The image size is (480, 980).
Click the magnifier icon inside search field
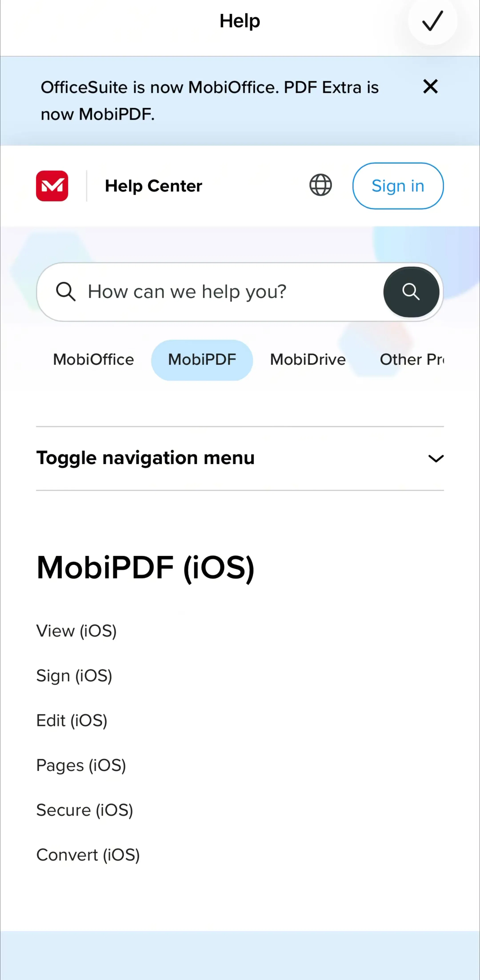tap(66, 292)
